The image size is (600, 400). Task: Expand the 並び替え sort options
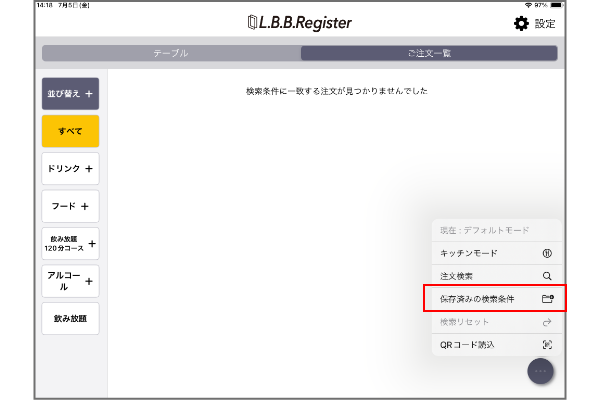pyautogui.click(x=70, y=94)
